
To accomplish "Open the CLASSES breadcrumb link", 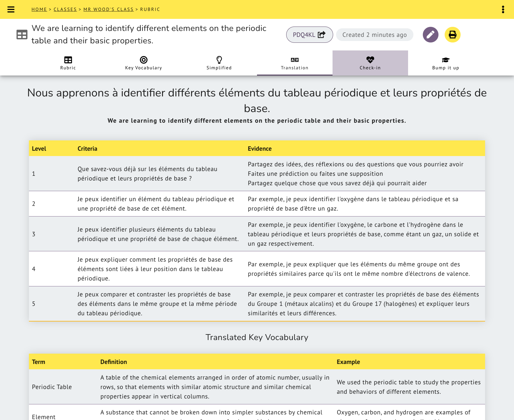I will tap(65, 9).
